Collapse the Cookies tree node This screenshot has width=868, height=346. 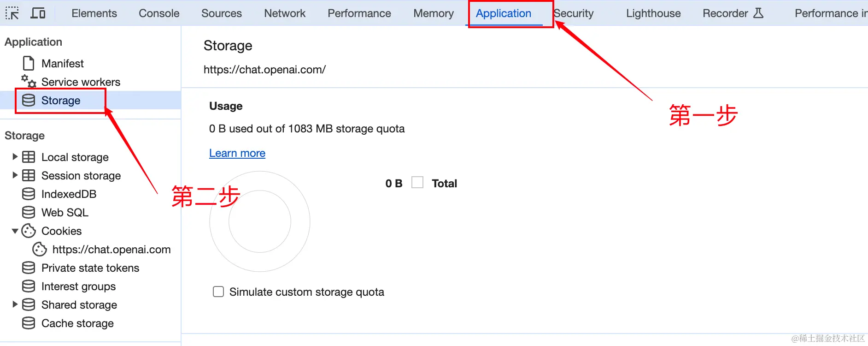pyautogui.click(x=15, y=231)
